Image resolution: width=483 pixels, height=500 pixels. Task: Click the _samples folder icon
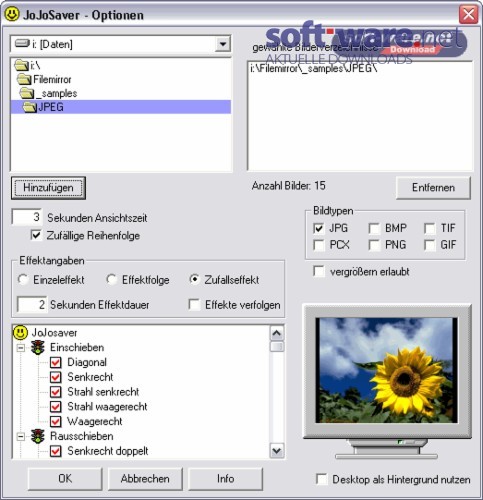[x=27, y=93]
